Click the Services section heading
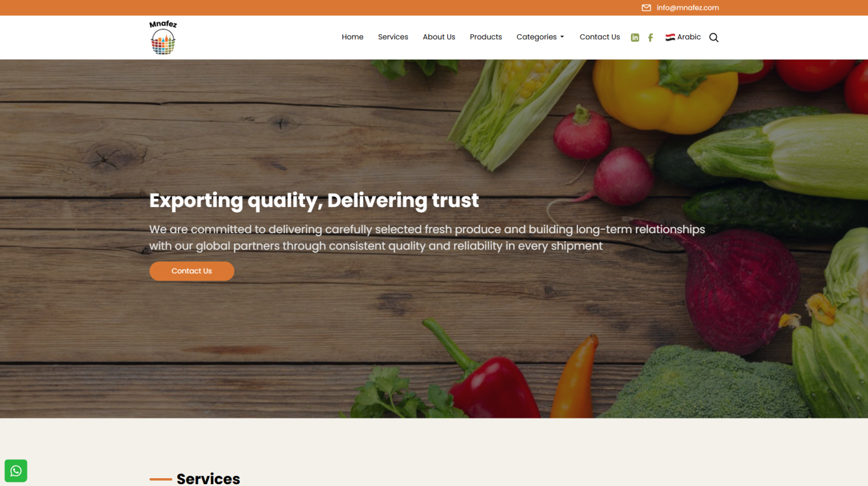 point(208,479)
